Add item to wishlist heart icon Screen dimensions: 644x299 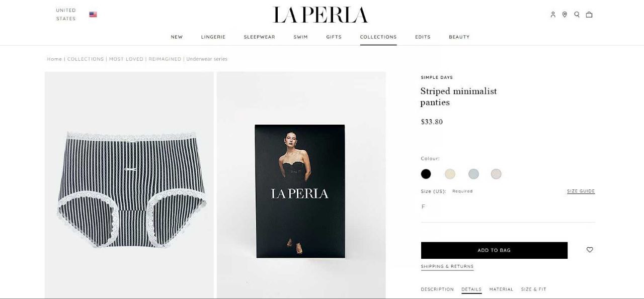pos(590,250)
